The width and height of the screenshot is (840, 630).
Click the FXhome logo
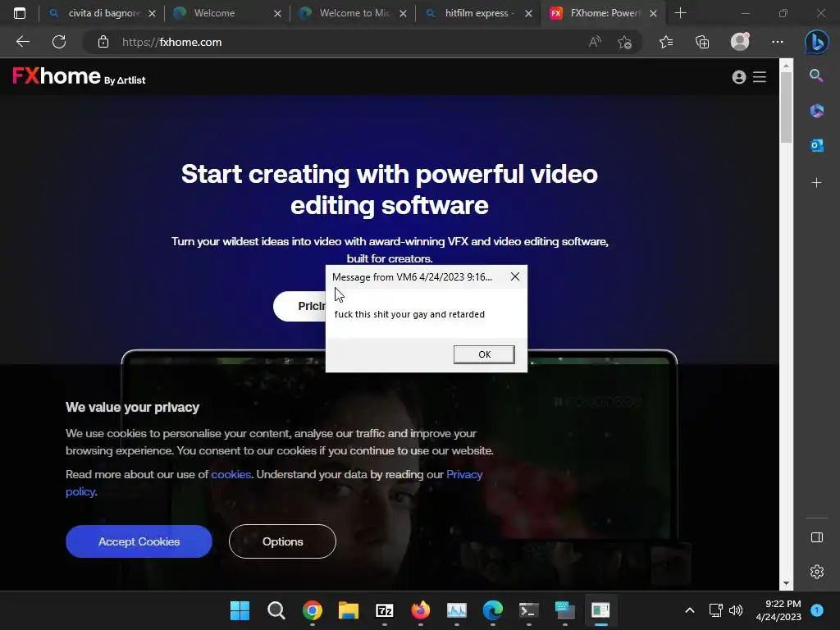tap(79, 76)
